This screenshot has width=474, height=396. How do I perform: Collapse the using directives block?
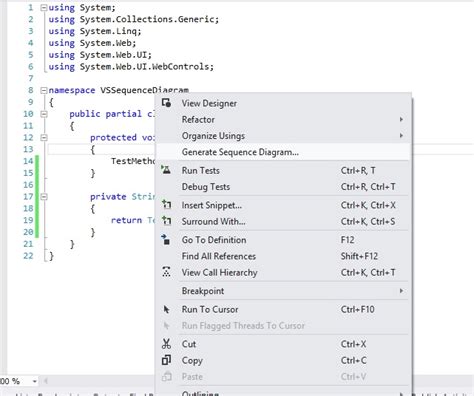[44, 7]
